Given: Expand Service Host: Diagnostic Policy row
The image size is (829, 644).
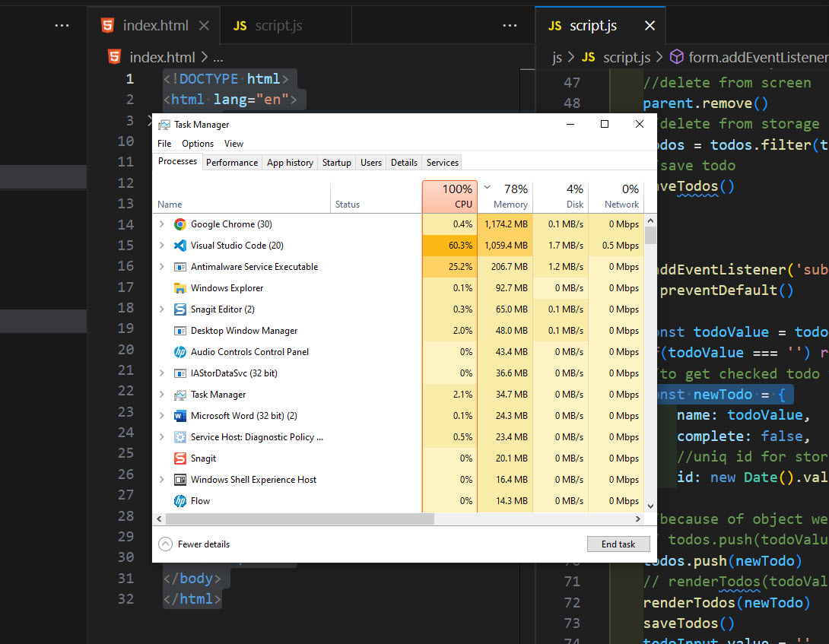Looking at the screenshot, I should tap(162, 437).
